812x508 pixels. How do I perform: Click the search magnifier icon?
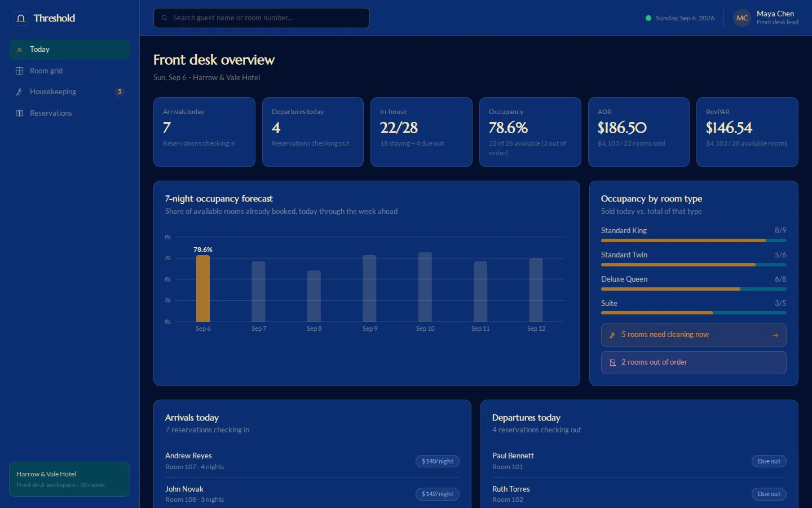pyautogui.click(x=165, y=18)
